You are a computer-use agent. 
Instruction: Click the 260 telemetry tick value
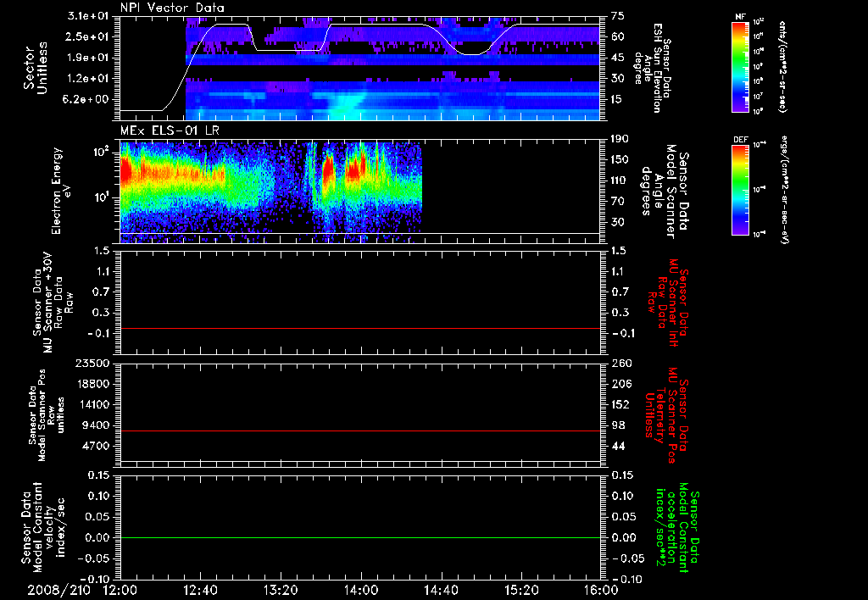point(620,363)
